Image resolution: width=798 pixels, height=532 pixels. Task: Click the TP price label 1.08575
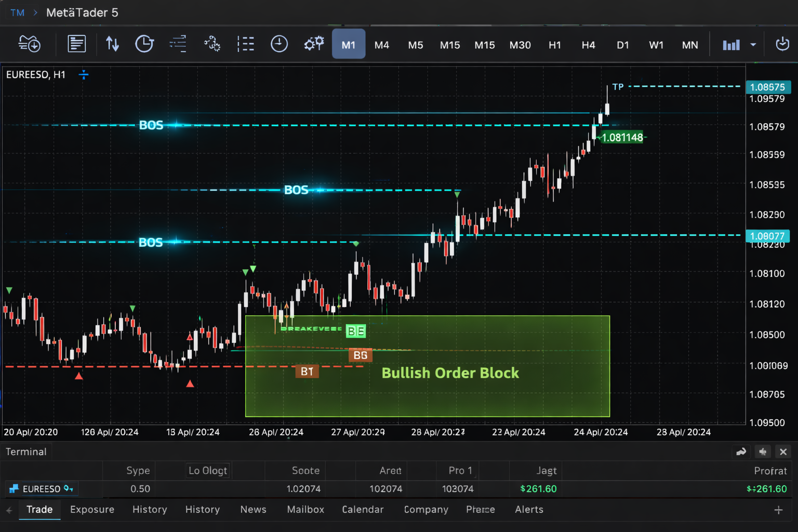768,87
